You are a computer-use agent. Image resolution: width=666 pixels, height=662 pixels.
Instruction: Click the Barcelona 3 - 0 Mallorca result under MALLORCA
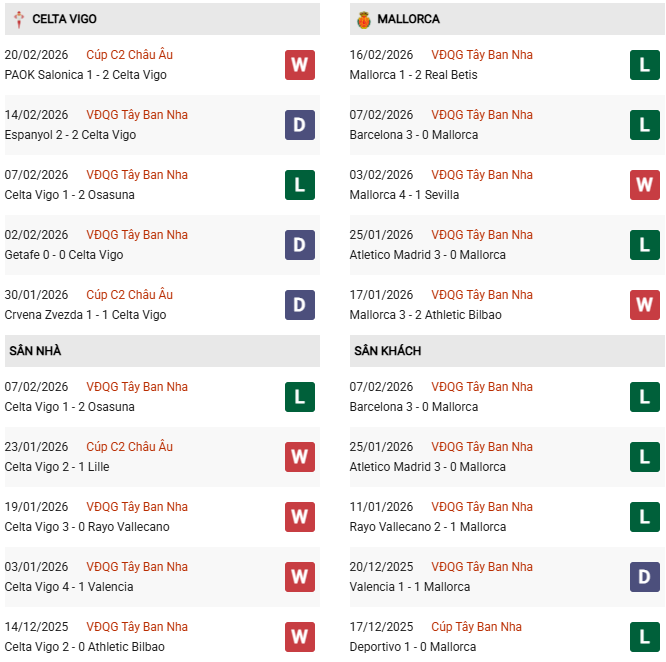coord(414,135)
